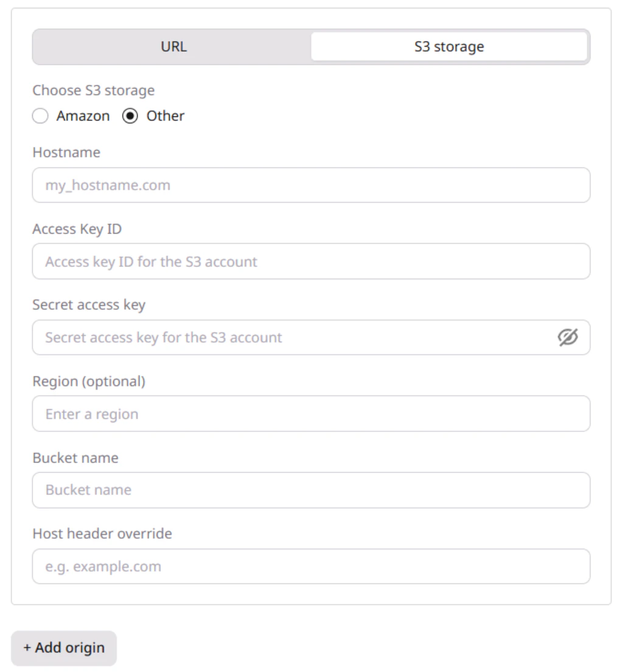Screen dimensions: 622x672
Task: Open the S3 storage tab
Action: (450, 46)
